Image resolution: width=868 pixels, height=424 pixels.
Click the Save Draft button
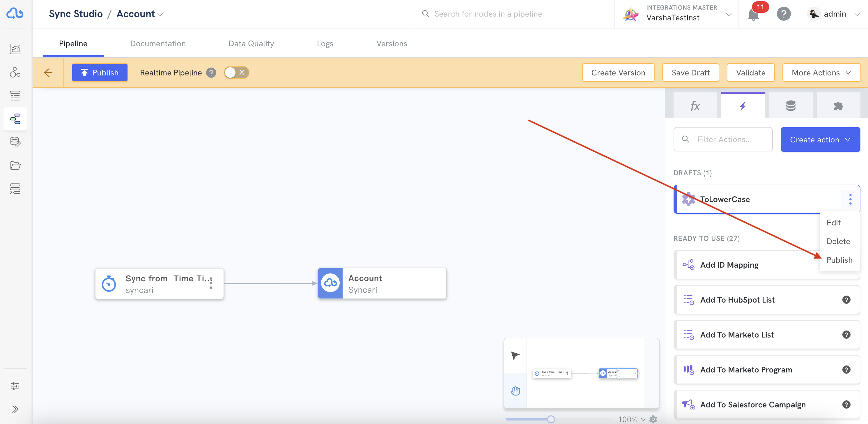(x=690, y=73)
